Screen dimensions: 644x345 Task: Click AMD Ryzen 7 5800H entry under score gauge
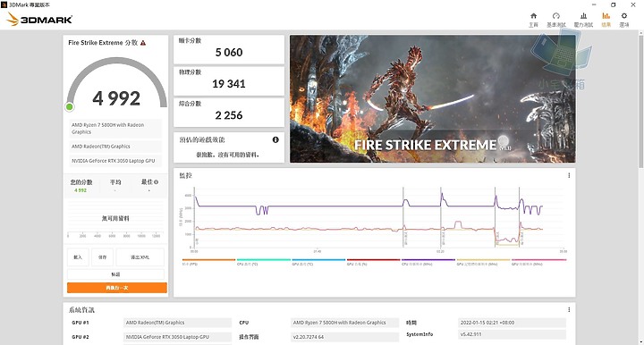[115, 129]
